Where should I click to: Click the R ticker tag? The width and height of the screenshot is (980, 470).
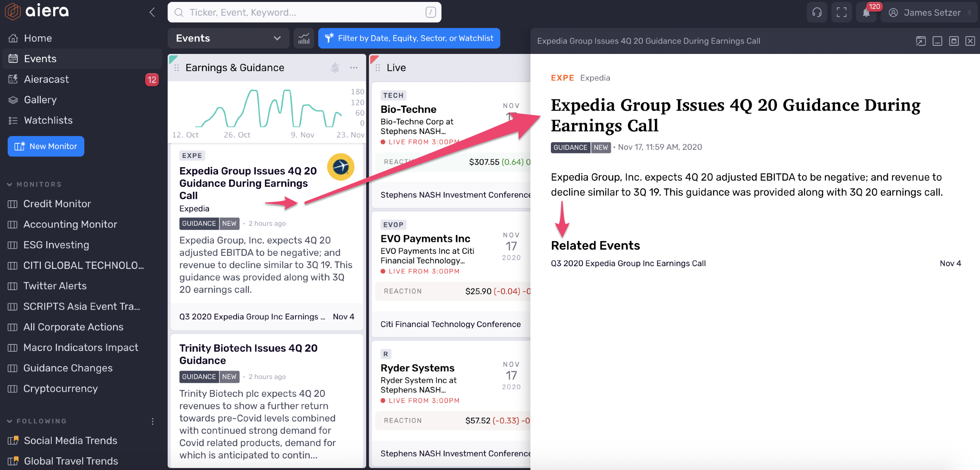[x=386, y=354]
